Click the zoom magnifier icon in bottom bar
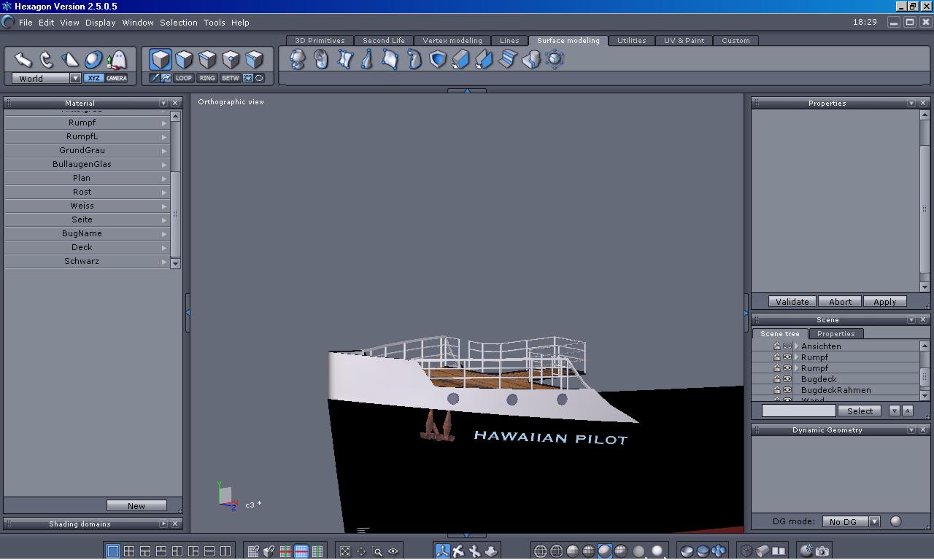This screenshot has width=934, height=560. click(x=377, y=551)
